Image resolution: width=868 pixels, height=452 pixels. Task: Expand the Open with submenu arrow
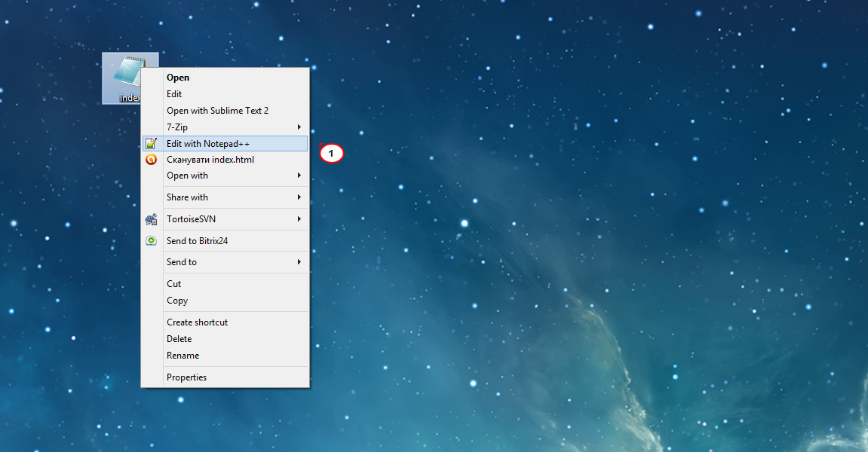click(299, 176)
